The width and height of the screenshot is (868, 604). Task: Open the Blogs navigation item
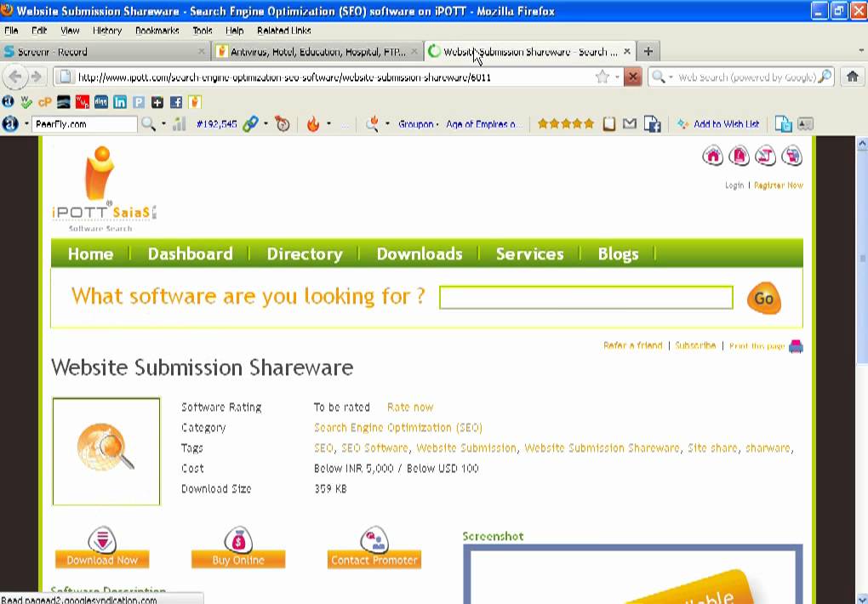click(x=618, y=254)
